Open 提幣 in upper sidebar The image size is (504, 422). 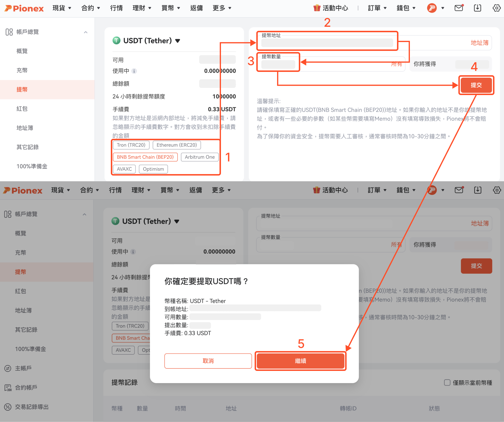[x=47, y=90]
